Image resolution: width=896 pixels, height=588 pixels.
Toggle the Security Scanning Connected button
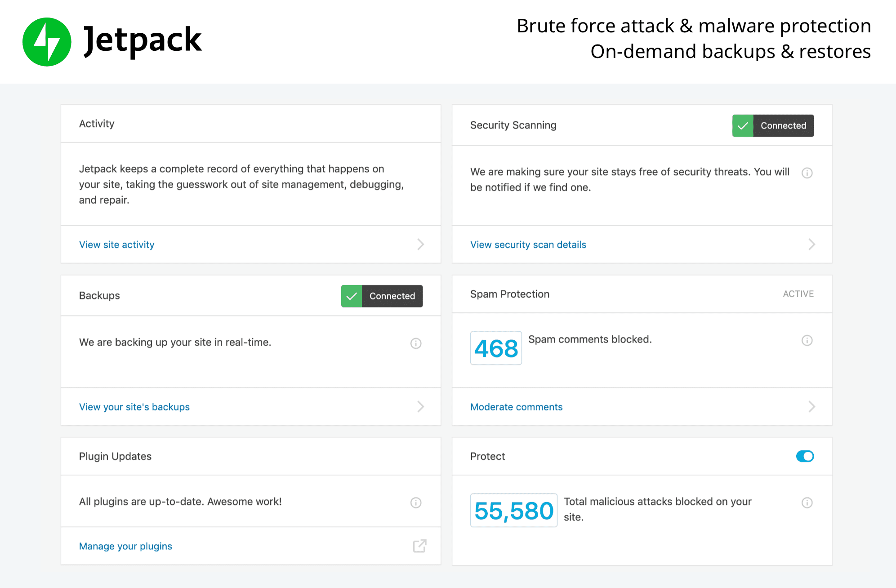773,125
